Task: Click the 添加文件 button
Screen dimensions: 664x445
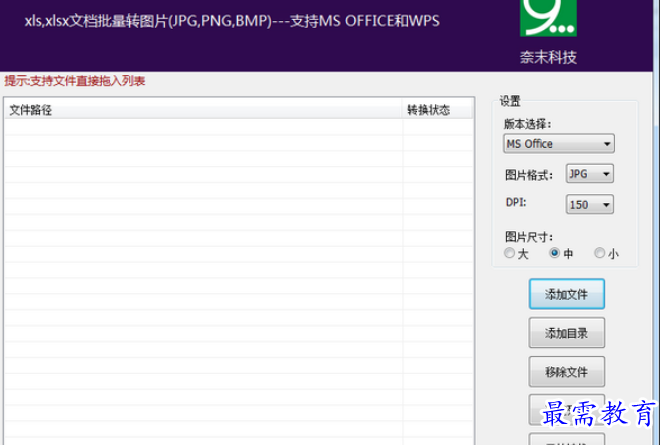Action: pos(567,294)
